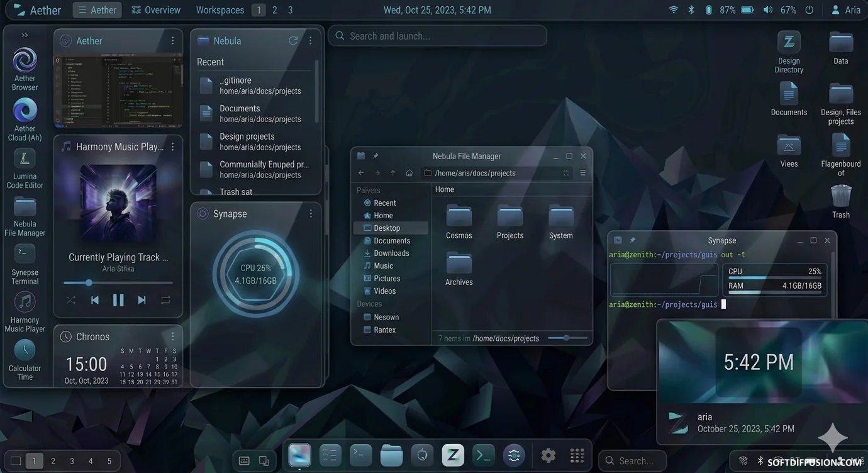This screenshot has width=868, height=473.
Task: Switch to workspace 2 in top bar
Action: 274,10
